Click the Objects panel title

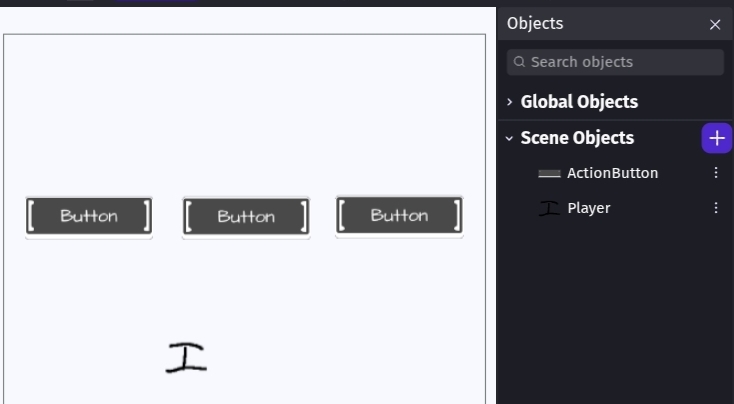535,24
